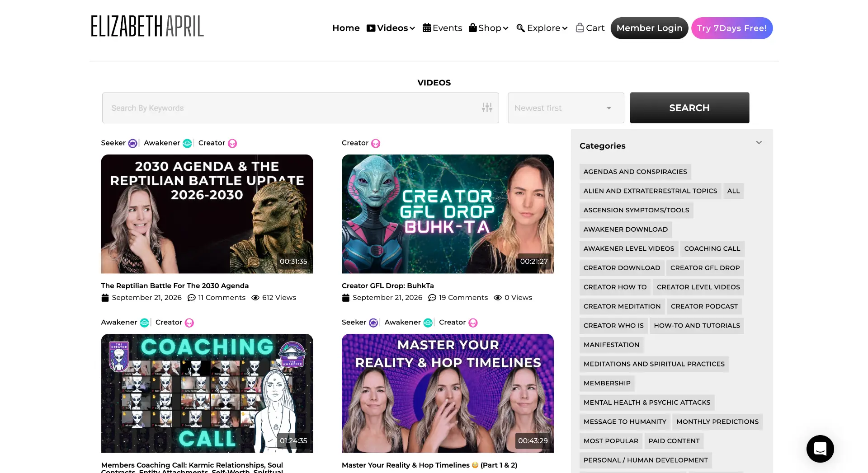Select Mental Health & Psychic Attacks category
Image resolution: width=868 pixels, height=473 pixels.
pyautogui.click(x=647, y=403)
